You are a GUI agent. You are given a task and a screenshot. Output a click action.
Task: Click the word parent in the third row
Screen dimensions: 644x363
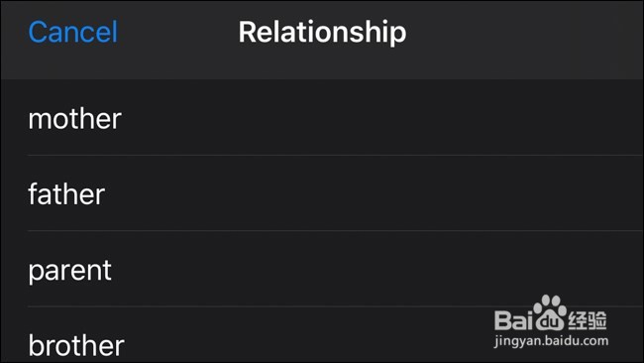[x=69, y=272]
